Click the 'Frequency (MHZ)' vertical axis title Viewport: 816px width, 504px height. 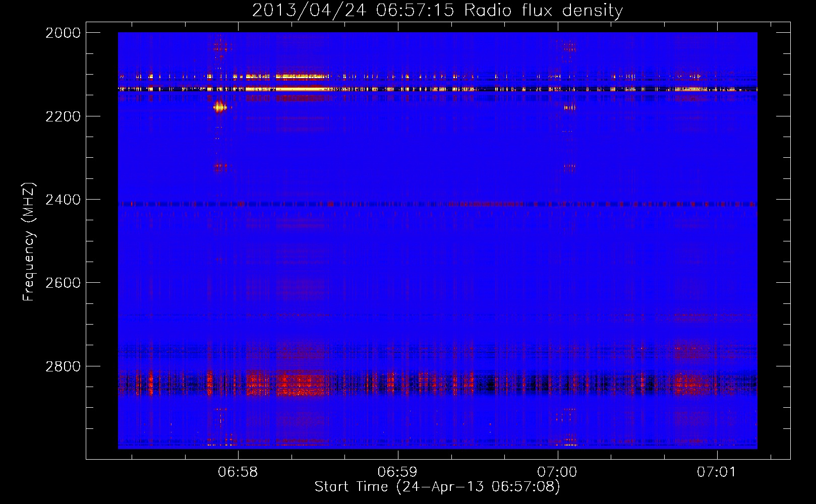(x=29, y=242)
